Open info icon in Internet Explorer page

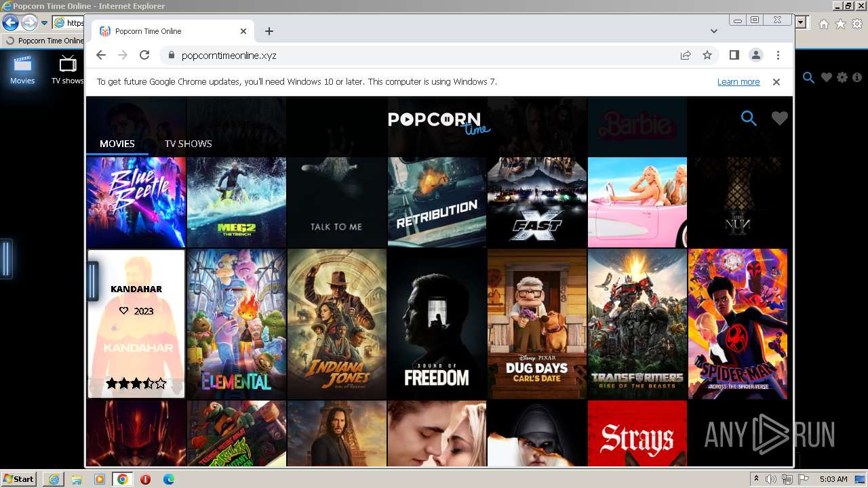tap(857, 78)
